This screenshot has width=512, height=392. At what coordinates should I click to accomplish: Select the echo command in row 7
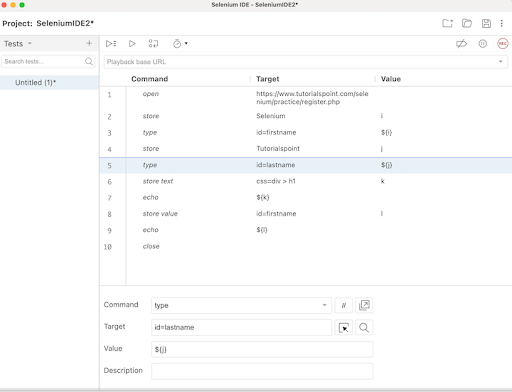[150, 197]
